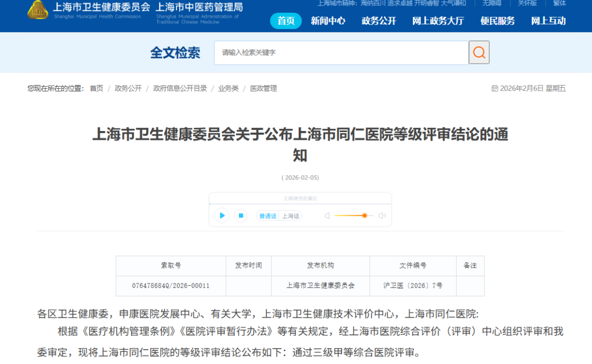This screenshot has height=364, width=592.
Task: Switch to 关怀版 version
Action: pos(527,3)
